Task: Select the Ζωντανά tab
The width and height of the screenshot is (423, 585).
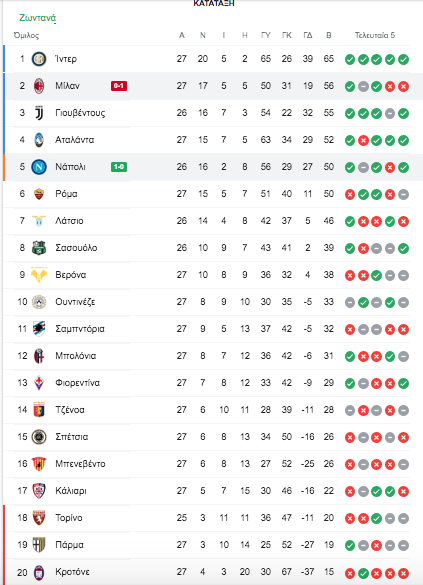Action: tap(37, 18)
